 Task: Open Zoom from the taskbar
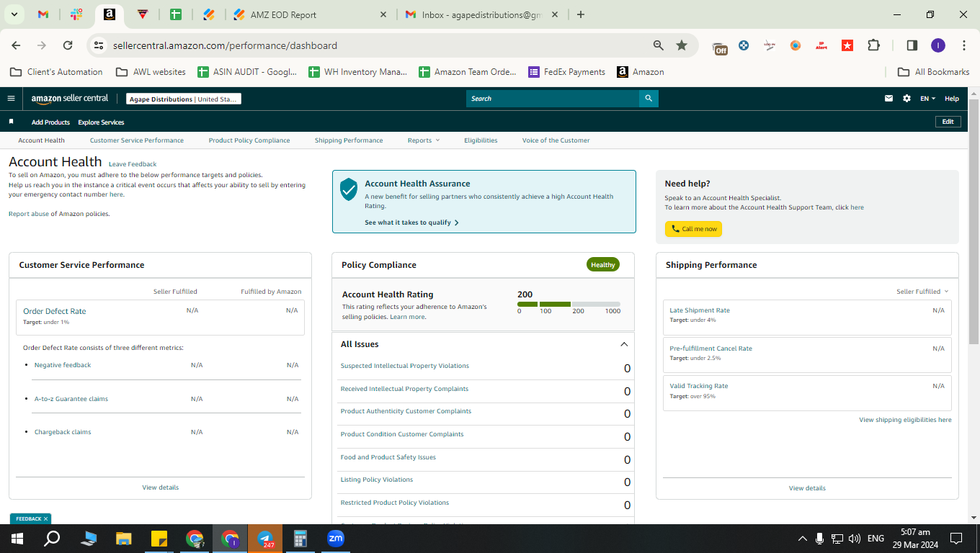335,539
